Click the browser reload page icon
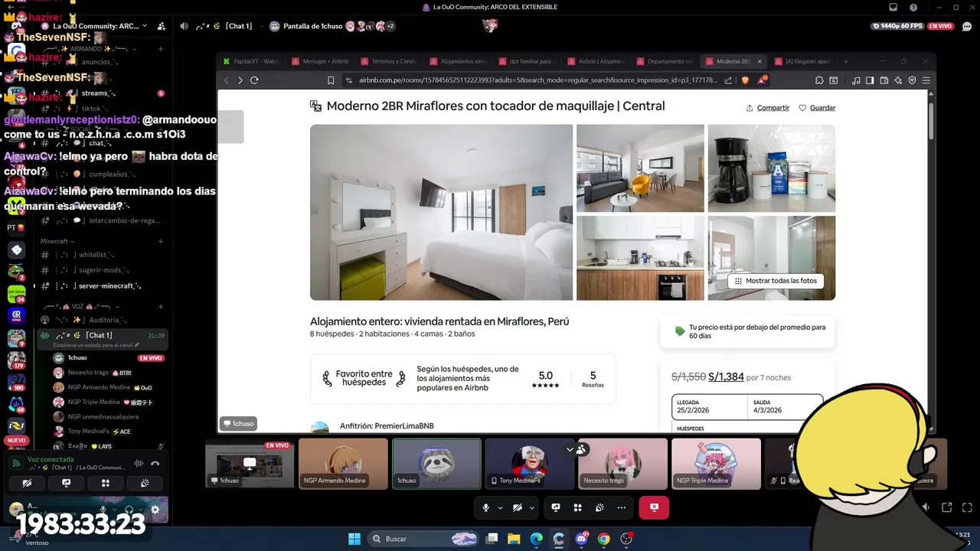980x551 pixels. (254, 80)
